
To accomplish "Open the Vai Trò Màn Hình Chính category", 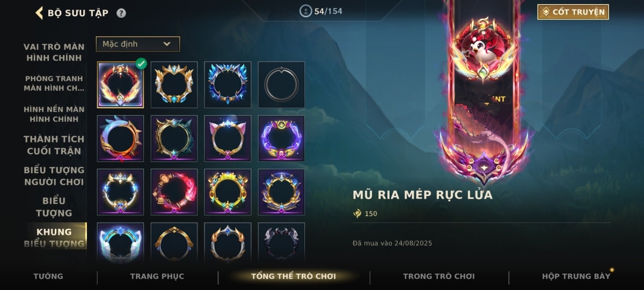I will click(x=54, y=52).
